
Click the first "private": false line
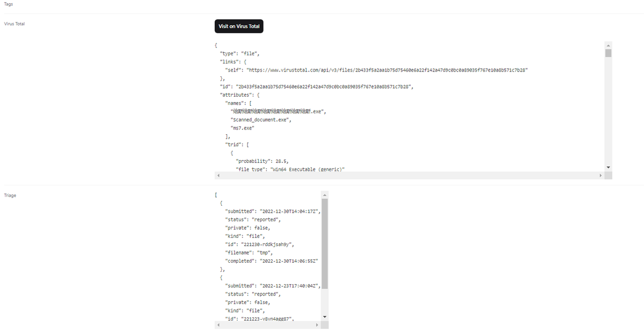point(248,228)
